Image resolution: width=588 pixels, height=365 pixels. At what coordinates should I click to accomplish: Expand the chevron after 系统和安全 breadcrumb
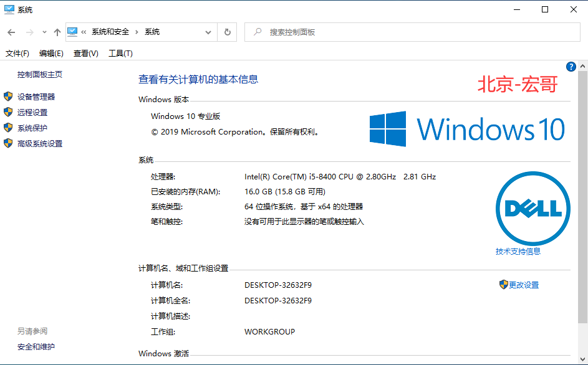coord(137,32)
